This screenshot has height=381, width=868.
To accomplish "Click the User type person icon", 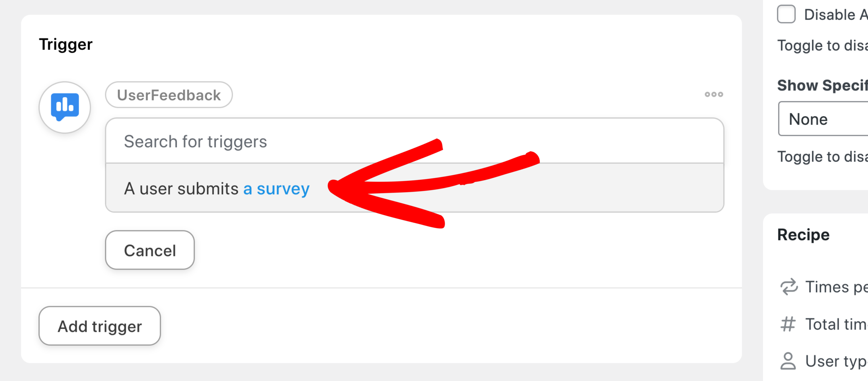I will point(788,361).
